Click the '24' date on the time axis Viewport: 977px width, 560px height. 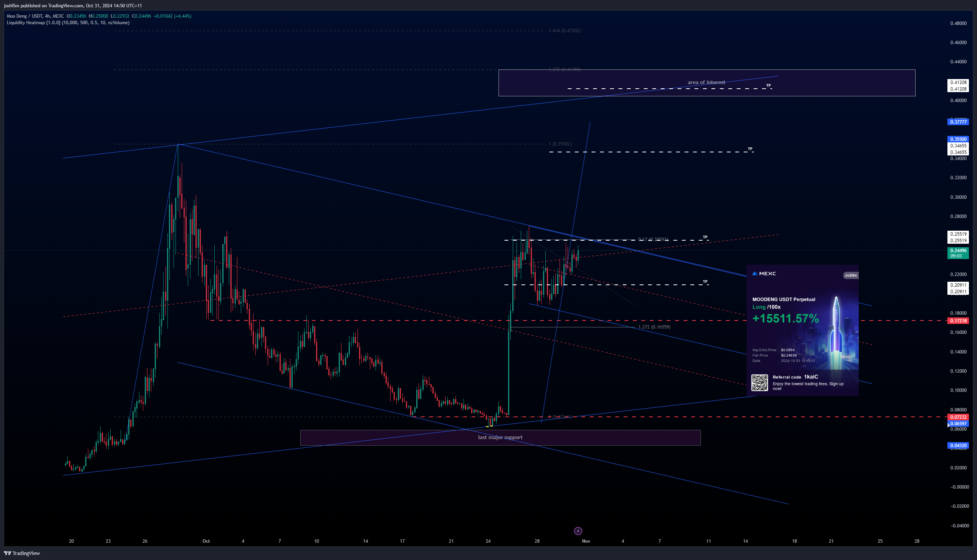(x=488, y=541)
